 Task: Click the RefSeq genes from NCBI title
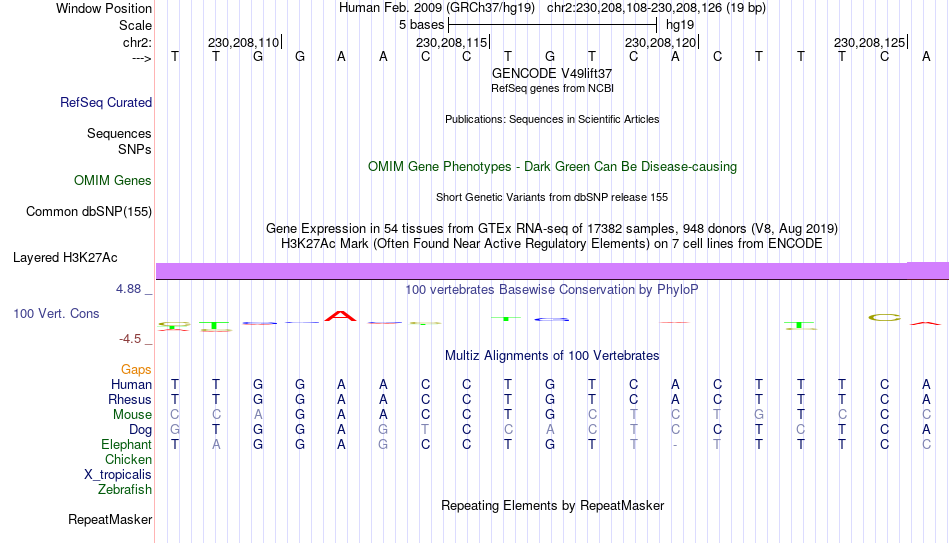(552, 88)
